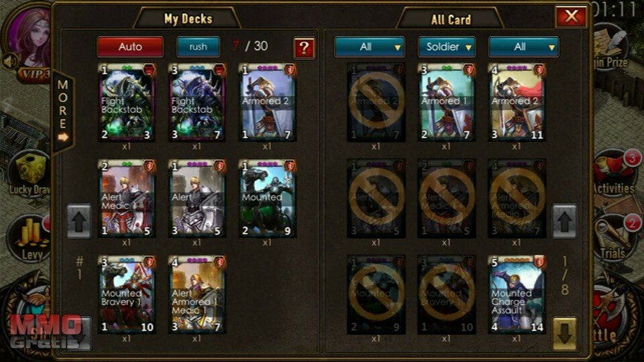
Task: Click the All Card page up arrow
Action: (x=564, y=221)
